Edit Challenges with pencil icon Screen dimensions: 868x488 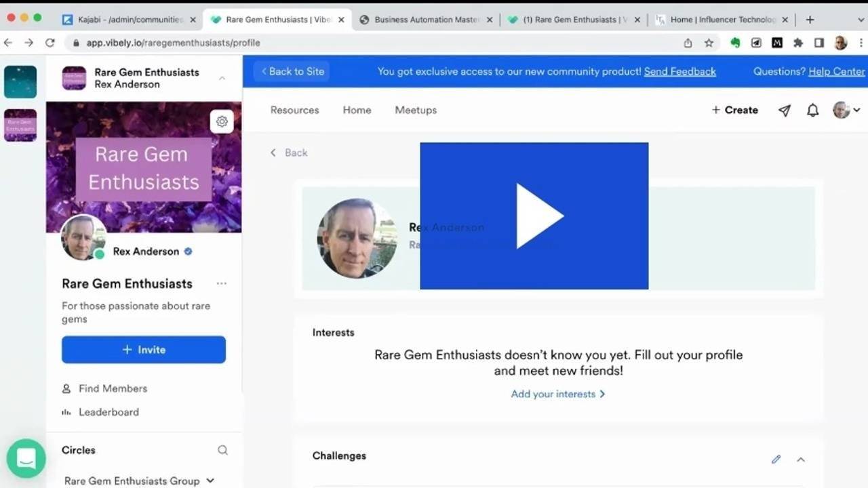click(776, 459)
